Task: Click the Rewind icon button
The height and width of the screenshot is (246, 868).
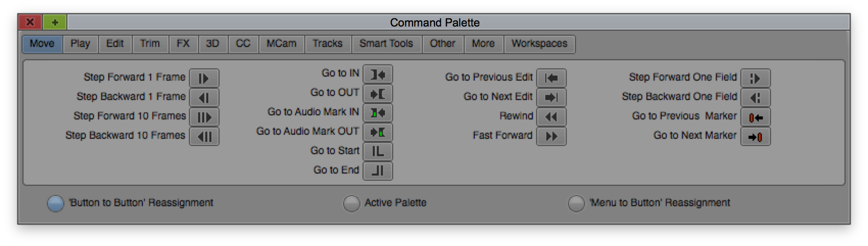Action: (551, 117)
